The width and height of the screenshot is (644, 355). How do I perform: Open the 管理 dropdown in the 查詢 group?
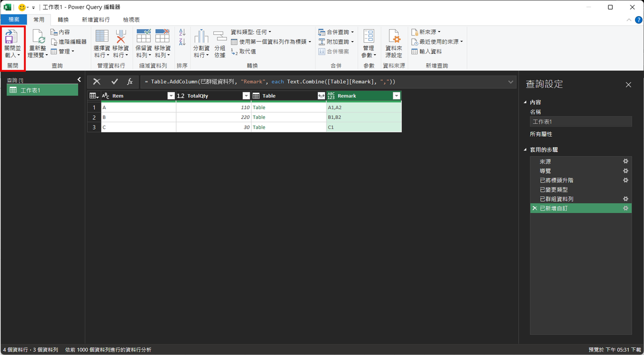click(x=62, y=51)
